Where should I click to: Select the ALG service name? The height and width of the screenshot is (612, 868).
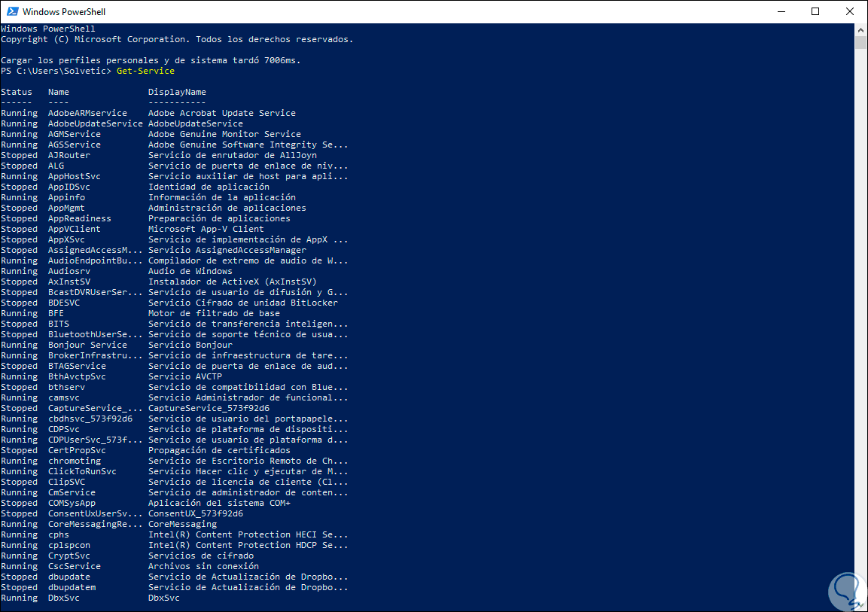point(56,166)
